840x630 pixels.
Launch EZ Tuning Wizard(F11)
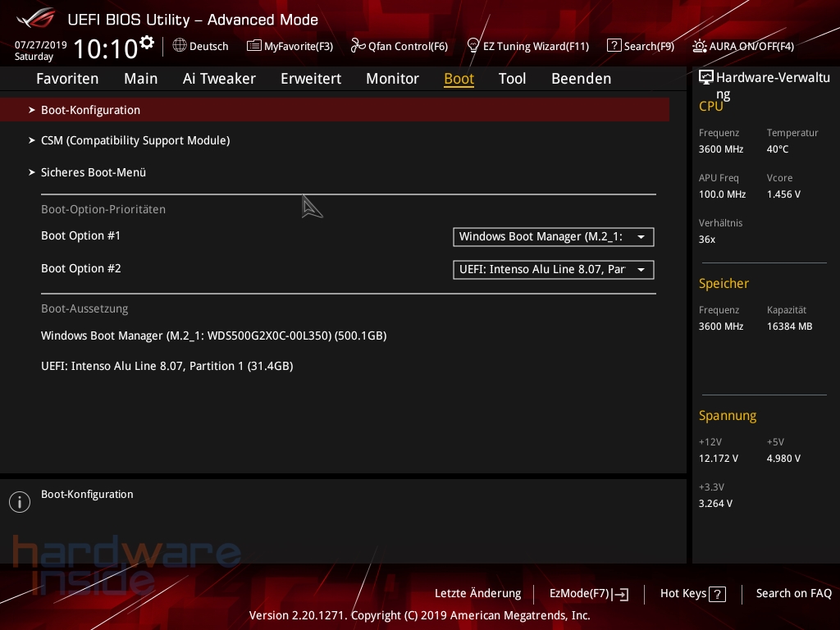coord(527,46)
